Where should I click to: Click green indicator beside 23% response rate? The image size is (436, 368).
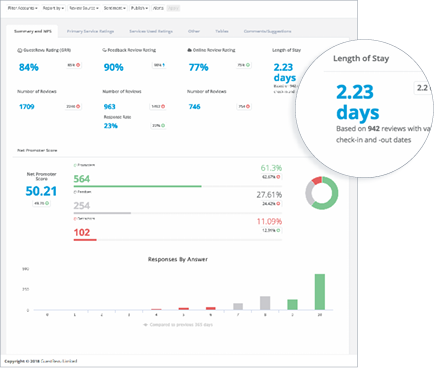(163, 126)
